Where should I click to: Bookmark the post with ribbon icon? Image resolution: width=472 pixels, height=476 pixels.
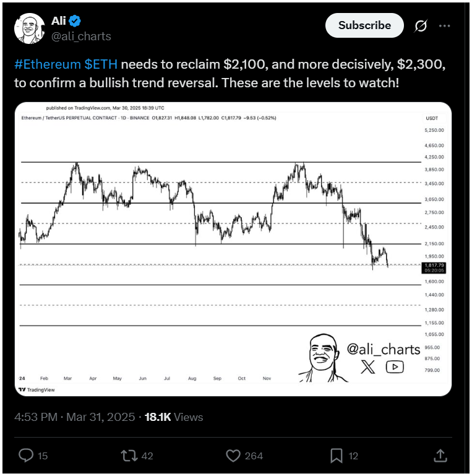337,456
